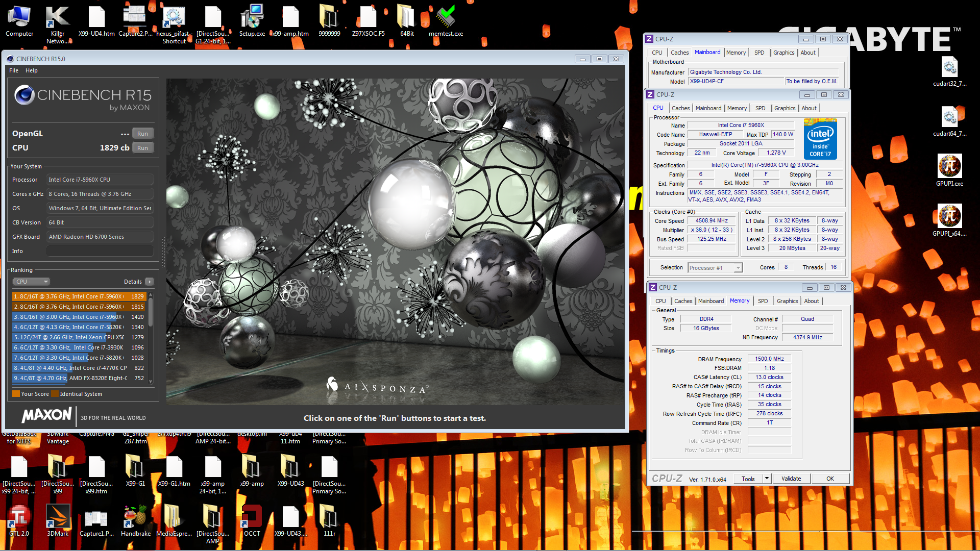
Task: Select the x99-amp.htm file icon
Action: tap(290, 21)
